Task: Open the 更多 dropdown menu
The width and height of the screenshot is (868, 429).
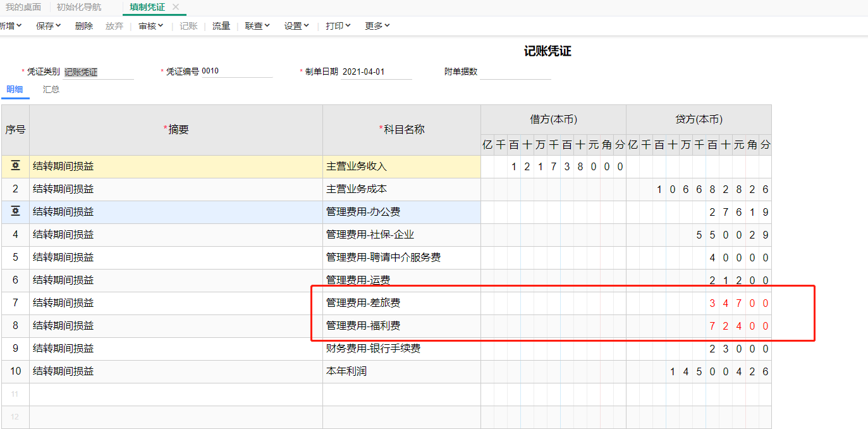Action: point(377,26)
